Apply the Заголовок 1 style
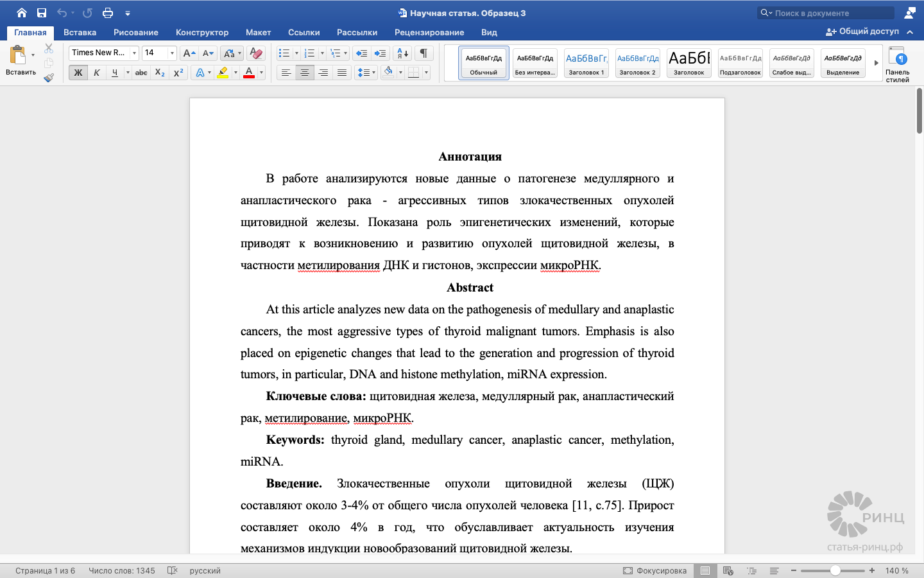 [x=586, y=63]
